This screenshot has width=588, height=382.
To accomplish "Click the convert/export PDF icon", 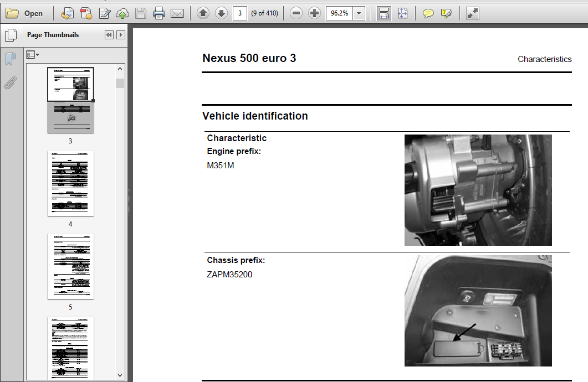I will [x=67, y=13].
